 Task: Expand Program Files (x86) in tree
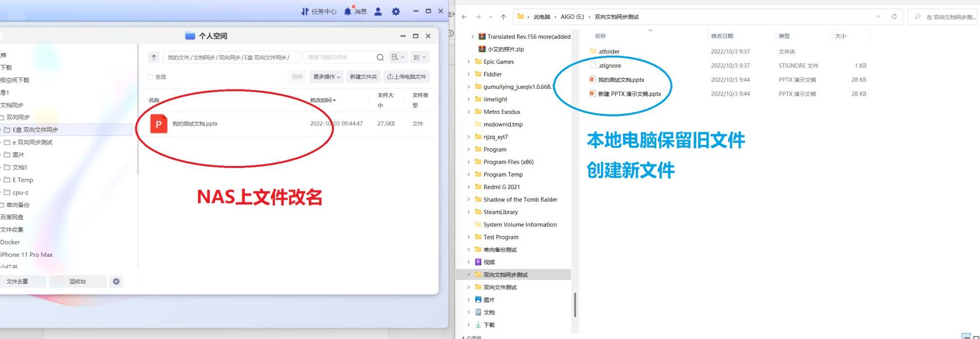[x=469, y=162]
